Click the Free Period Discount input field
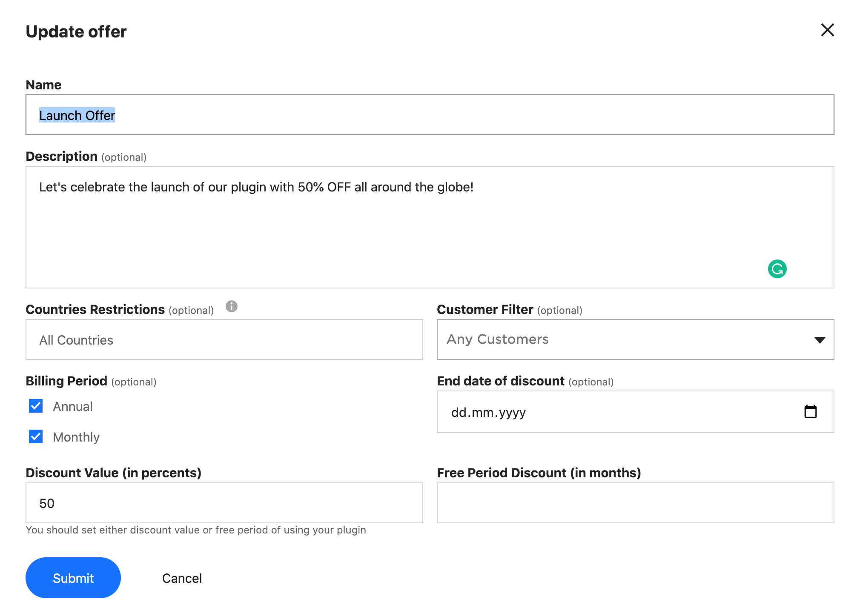This screenshot has height=616, width=860. (x=635, y=503)
